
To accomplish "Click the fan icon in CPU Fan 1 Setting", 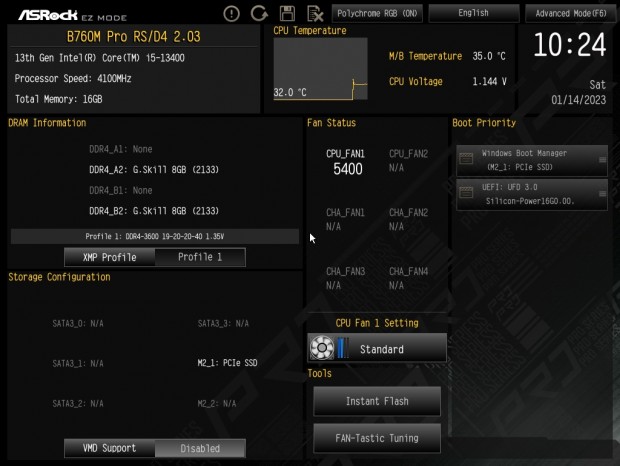I will tap(321, 348).
